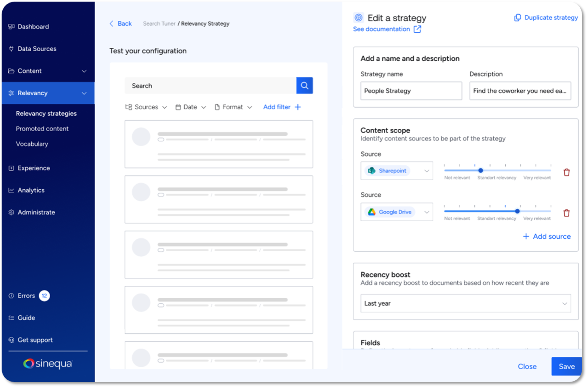Go to Analytics in the sidebar
The width and height of the screenshot is (588, 388).
pos(31,190)
